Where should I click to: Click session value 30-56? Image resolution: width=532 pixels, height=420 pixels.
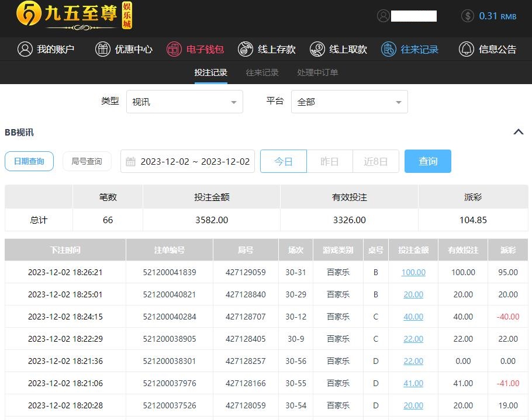pyautogui.click(x=296, y=361)
